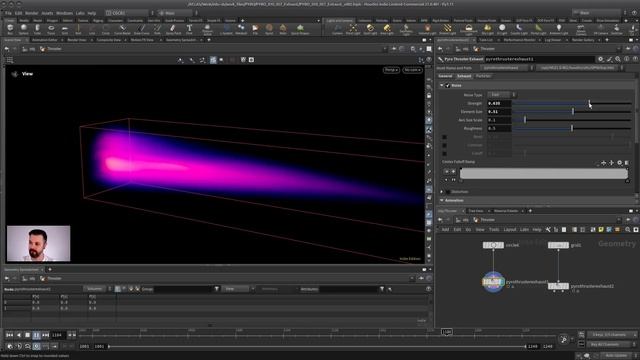Select the Spray Paint shelf tool
Screen dimensions: 640x360
173,29
